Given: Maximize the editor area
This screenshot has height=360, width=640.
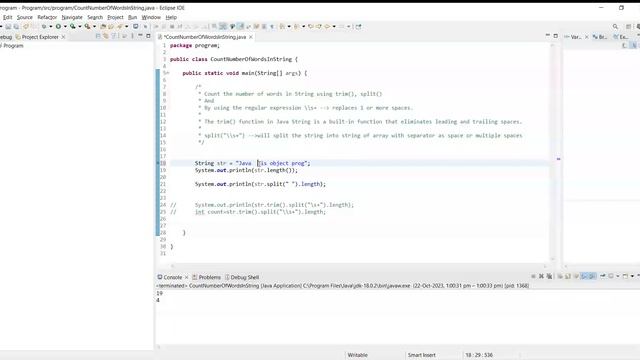Looking at the screenshot, I should [x=556, y=36].
